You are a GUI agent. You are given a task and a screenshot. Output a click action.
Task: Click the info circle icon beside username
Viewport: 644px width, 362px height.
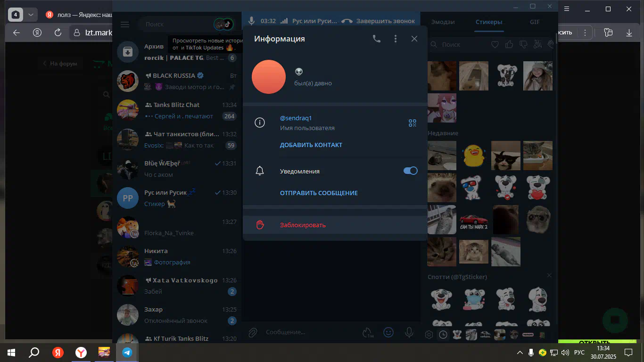pos(260,123)
